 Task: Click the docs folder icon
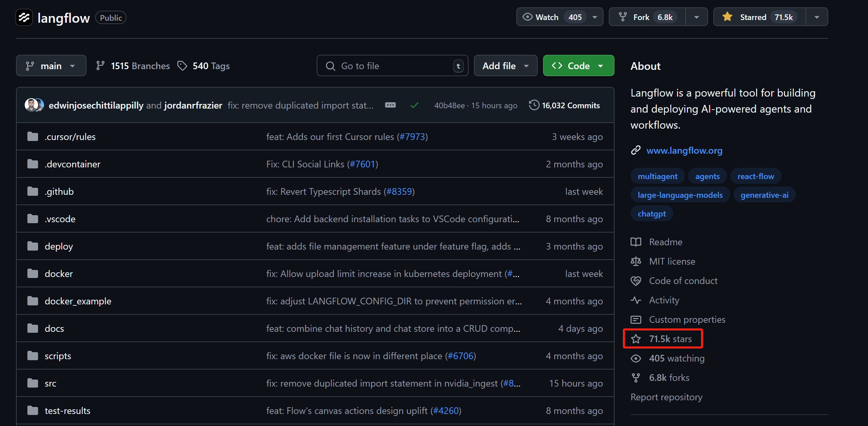coord(33,328)
